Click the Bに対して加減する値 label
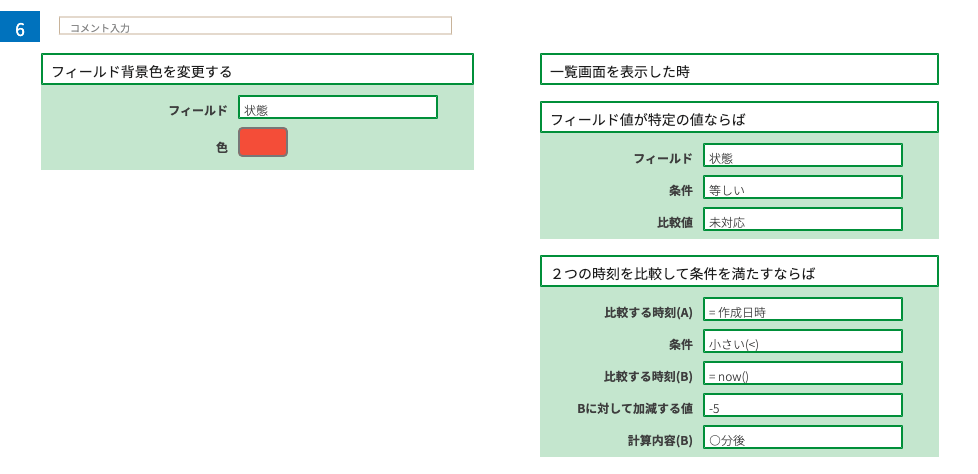Screen dimensions: 978x474 [x=634, y=409]
